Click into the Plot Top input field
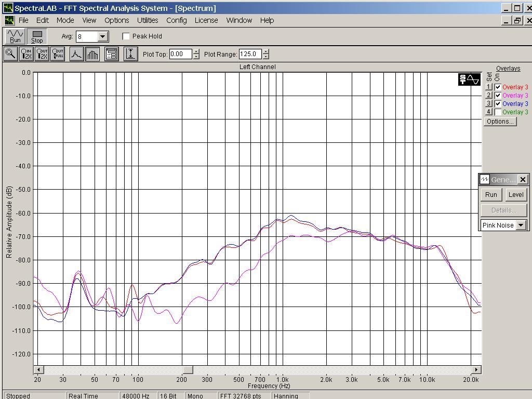The image size is (532, 399). 181,54
